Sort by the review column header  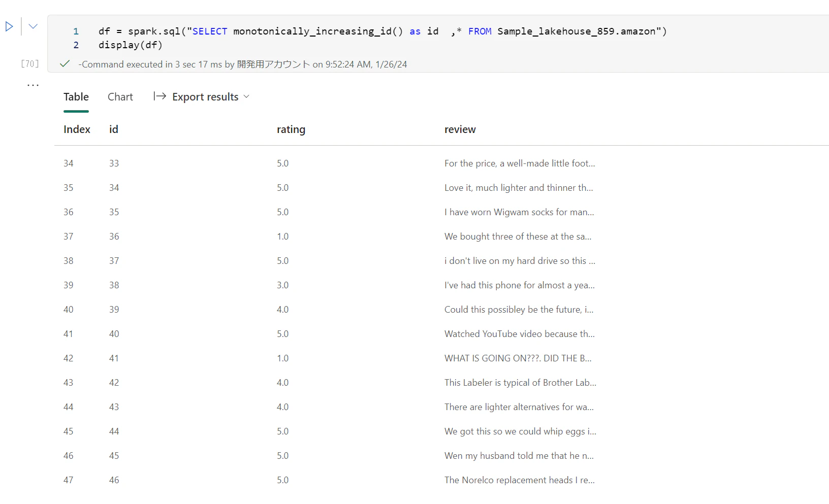[x=460, y=129]
